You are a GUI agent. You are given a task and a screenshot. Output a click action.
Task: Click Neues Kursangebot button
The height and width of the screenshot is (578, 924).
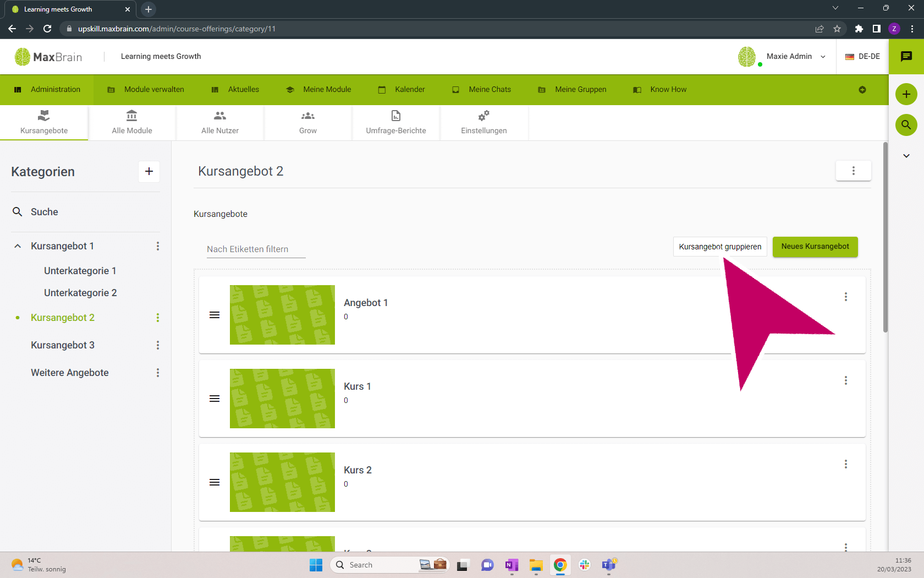pos(815,247)
